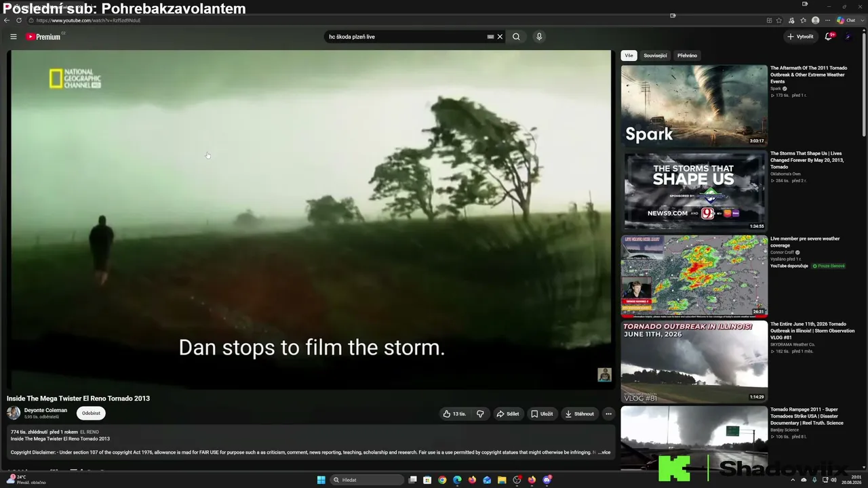Open 'The Storms That Shape Us' title link
868x488 pixels.
(808, 160)
